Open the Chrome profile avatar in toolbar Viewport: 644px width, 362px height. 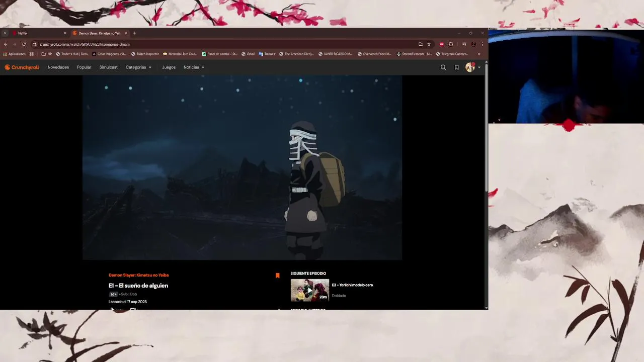473,44
